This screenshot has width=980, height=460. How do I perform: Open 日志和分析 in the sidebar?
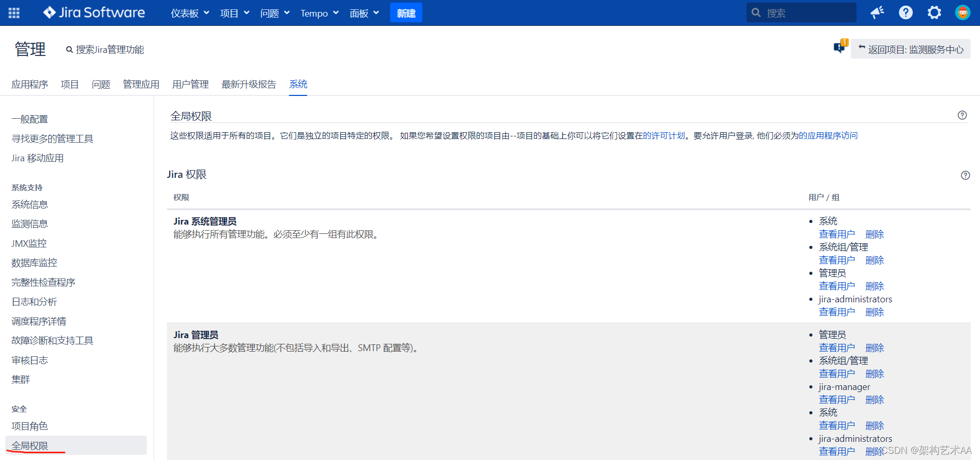(x=34, y=301)
